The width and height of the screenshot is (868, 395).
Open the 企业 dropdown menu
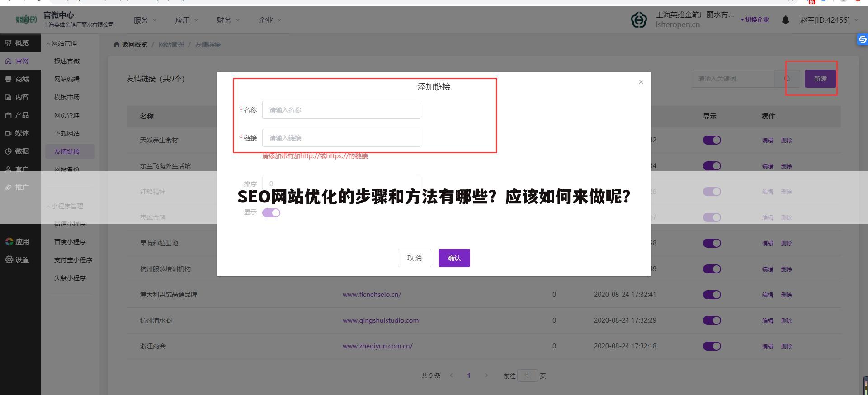tap(270, 20)
